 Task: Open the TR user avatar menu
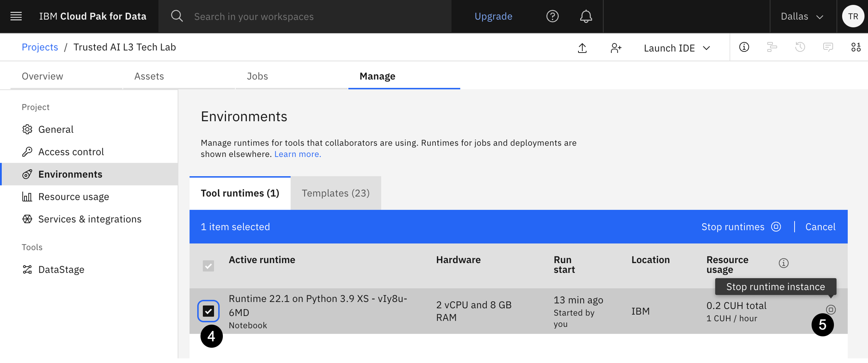(853, 16)
